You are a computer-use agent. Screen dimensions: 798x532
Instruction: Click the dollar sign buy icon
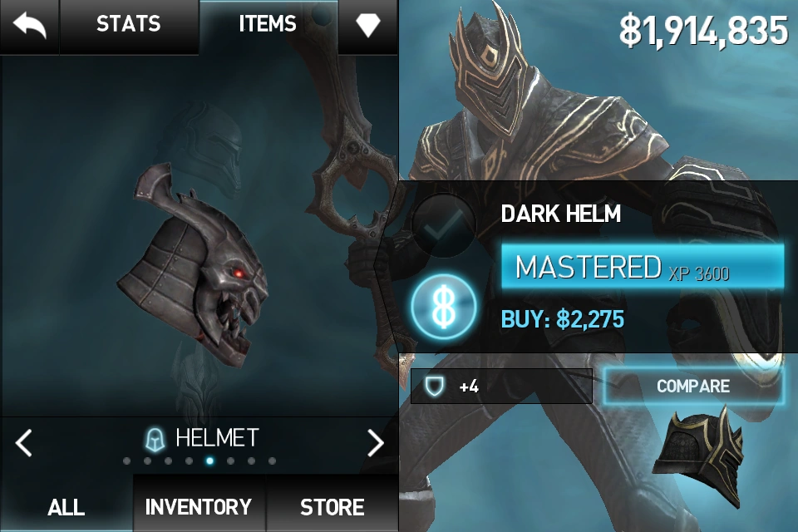click(444, 307)
